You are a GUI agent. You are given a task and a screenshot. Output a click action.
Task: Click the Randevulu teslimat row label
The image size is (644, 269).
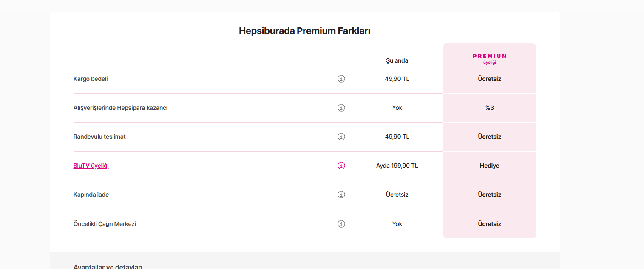point(99,137)
